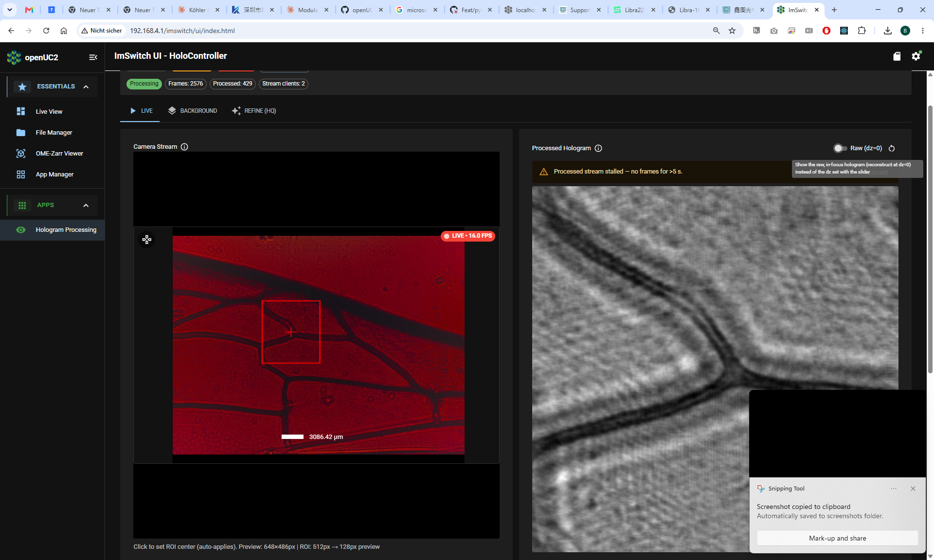Click the Processed stream stalled message

click(x=618, y=172)
